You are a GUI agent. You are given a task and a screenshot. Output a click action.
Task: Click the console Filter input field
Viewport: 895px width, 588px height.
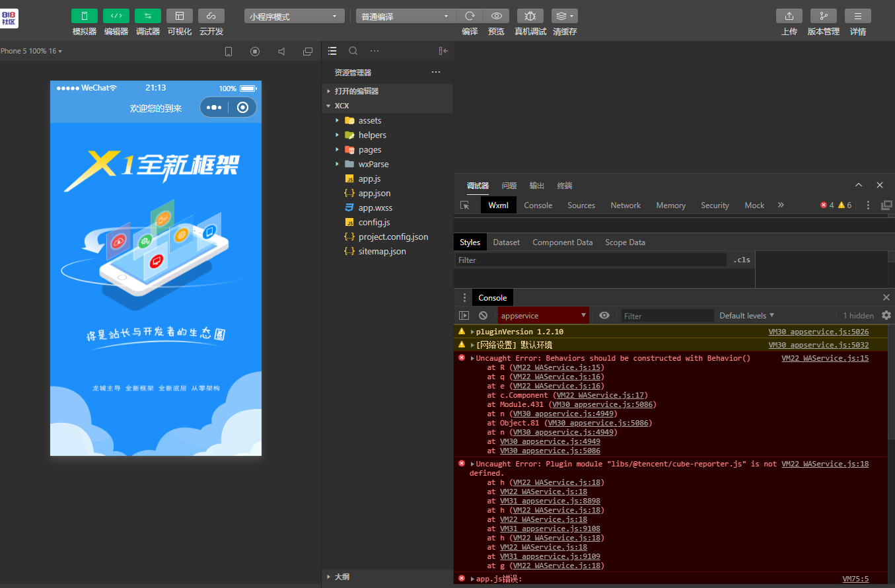pyautogui.click(x=667, y=316)
